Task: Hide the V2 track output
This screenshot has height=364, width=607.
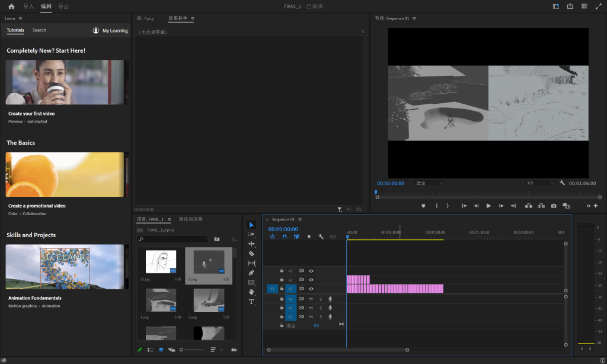Action: coord(311,280)
